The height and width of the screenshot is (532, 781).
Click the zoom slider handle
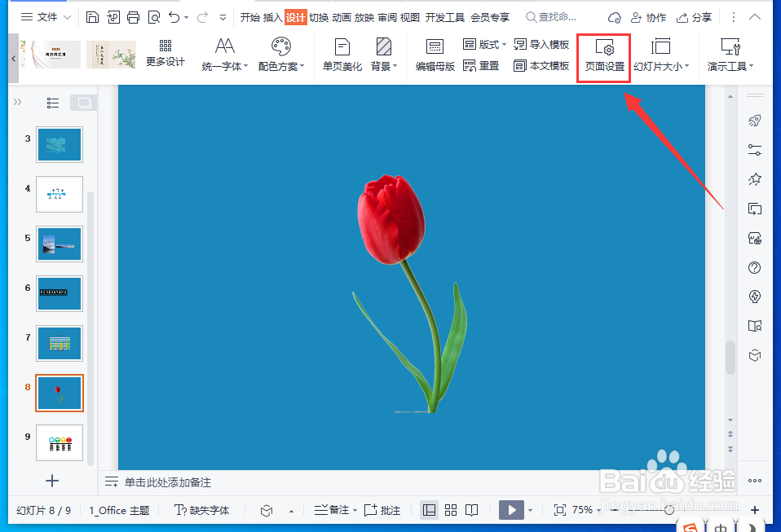pos(669,510)
